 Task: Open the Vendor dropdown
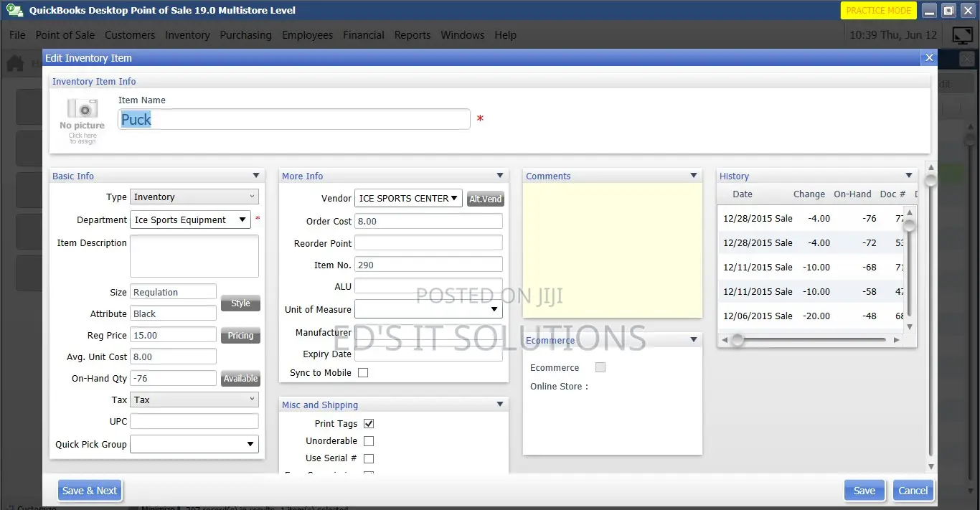[409, 199]
